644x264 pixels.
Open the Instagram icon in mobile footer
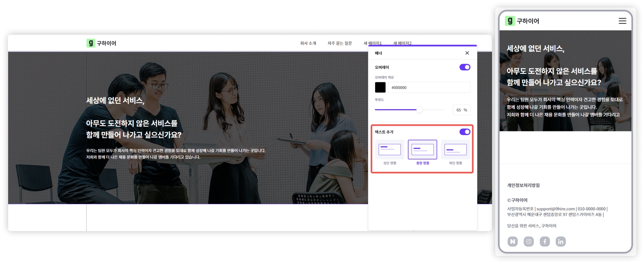(x=529, y=241)
